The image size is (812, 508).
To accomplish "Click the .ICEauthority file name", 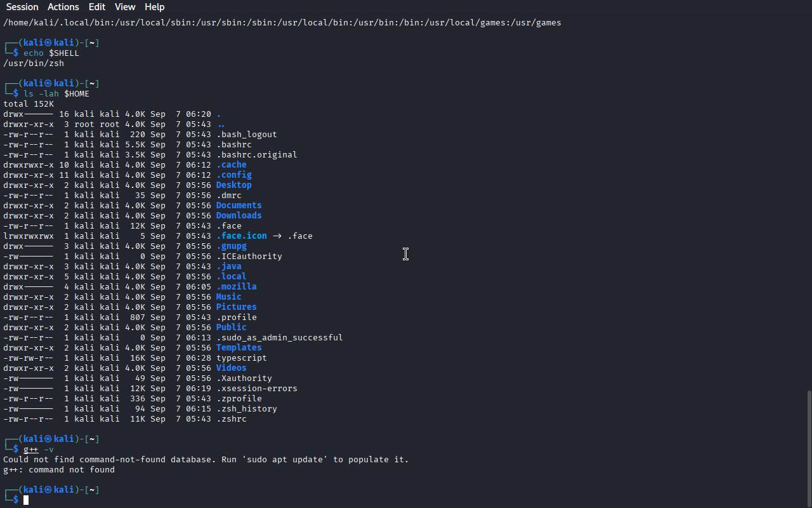I will [x=249, y=257].
